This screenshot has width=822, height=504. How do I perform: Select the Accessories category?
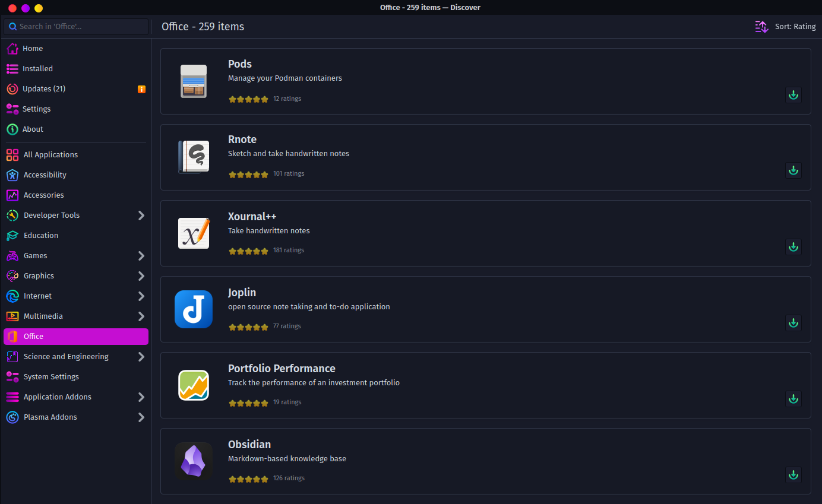click(76, 195)
